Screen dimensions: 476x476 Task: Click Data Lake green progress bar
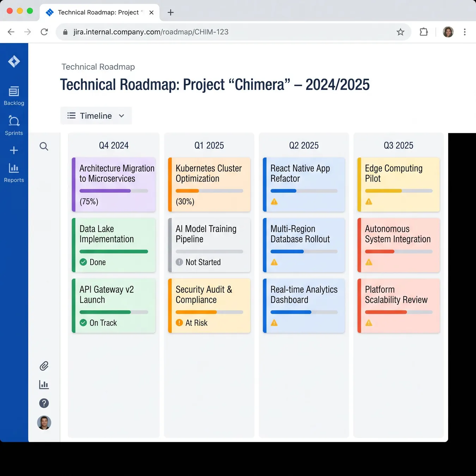point(114,251)
